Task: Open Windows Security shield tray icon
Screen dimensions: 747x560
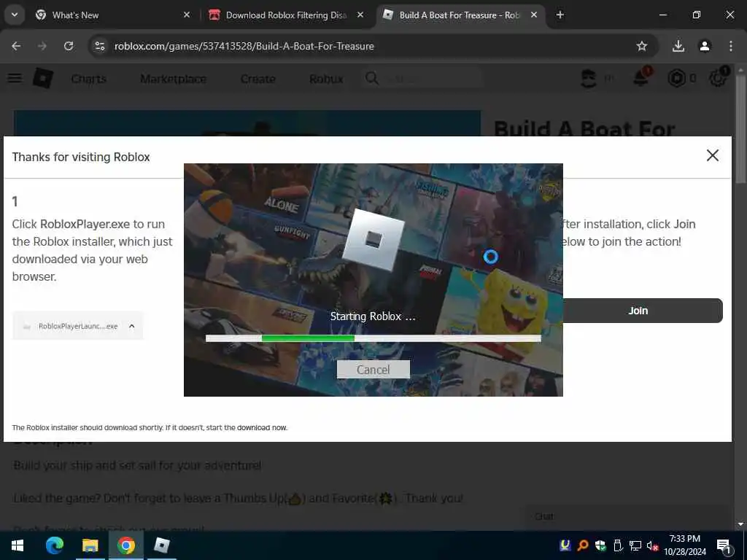Action: [x=600, y=545]
